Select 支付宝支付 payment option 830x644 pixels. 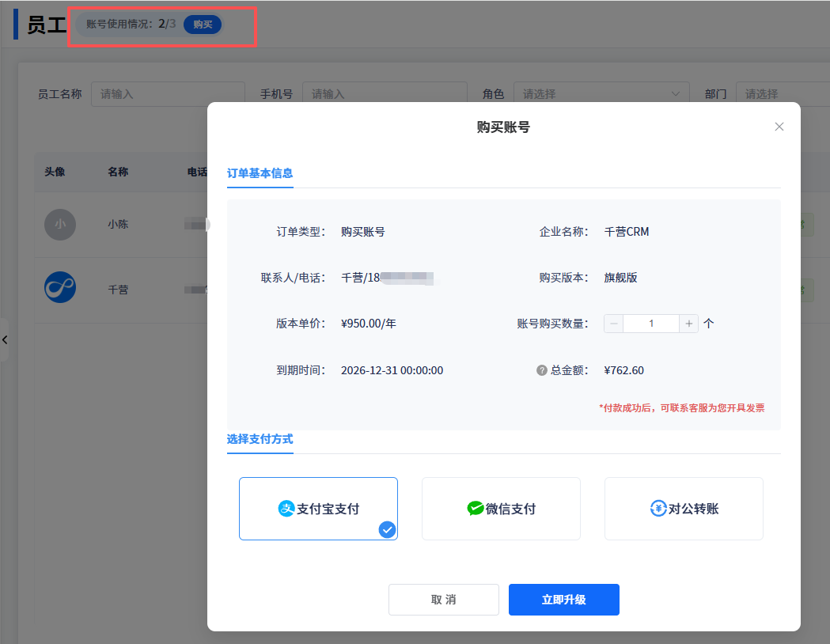(318, 509)
